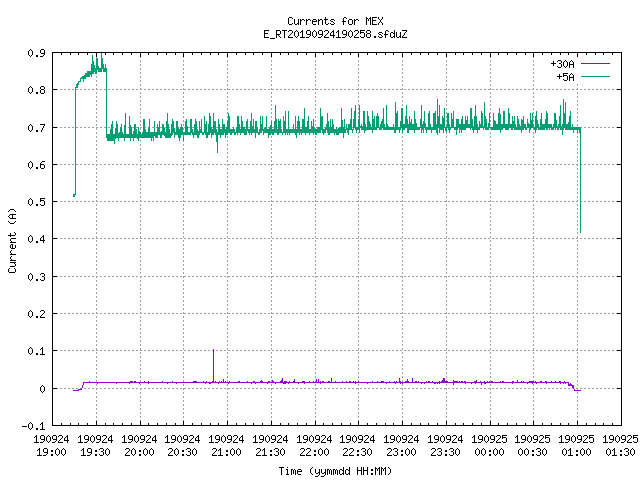Click the 0.3 y-axis tick label
Screen dimensions: 640x480
pos(36,277)
